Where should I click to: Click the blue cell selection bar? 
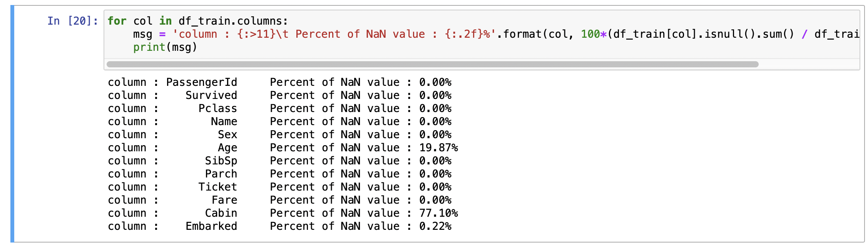pyautogui.click(x=12, y=124)
